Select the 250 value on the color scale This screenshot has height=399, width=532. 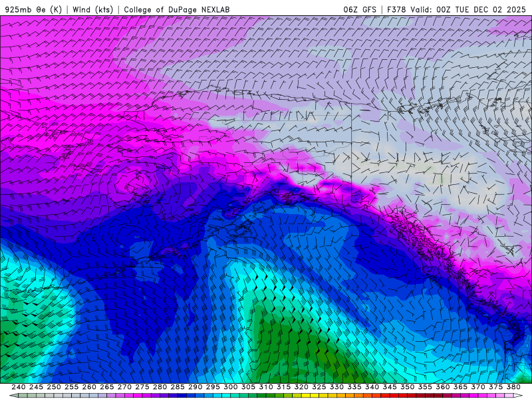point(54,387)
